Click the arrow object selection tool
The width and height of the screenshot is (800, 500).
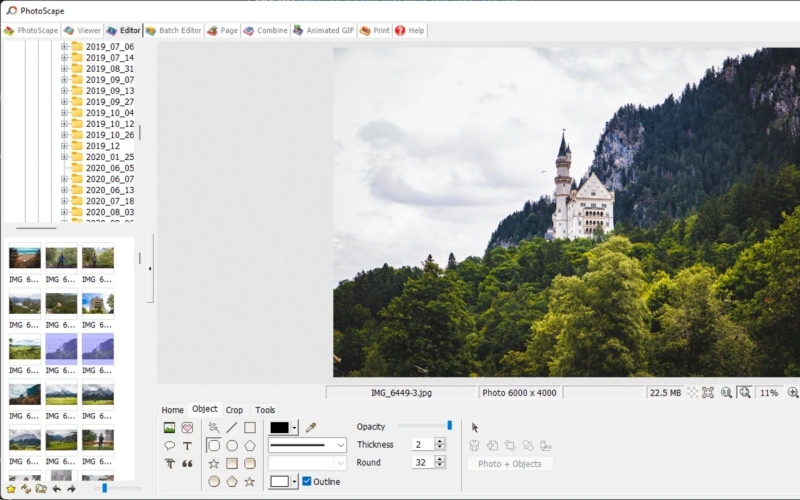pos(475,428)
